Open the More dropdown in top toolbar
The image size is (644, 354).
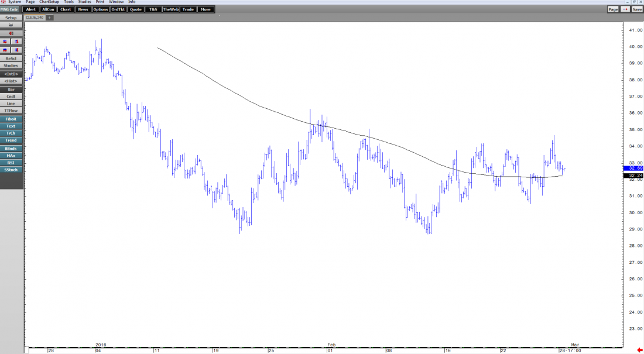205,9
